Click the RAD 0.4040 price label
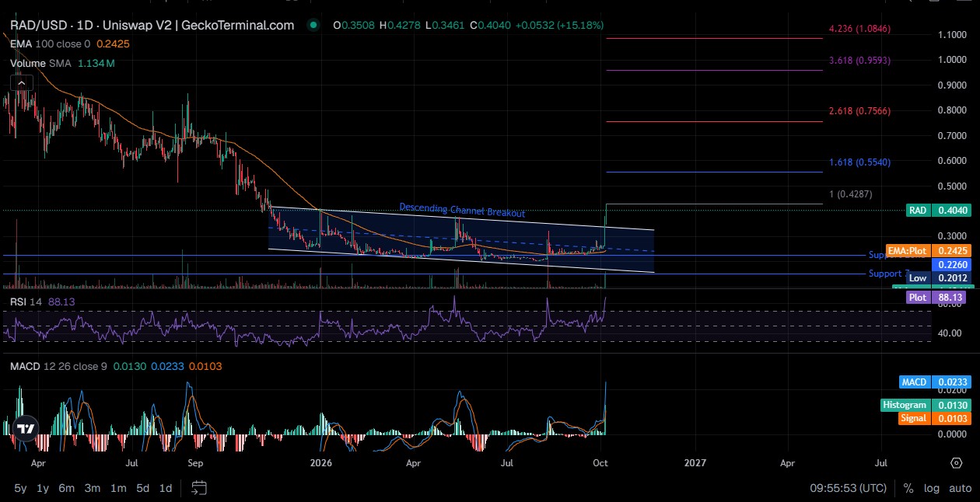Screen dimensions: 980x502 939,211
